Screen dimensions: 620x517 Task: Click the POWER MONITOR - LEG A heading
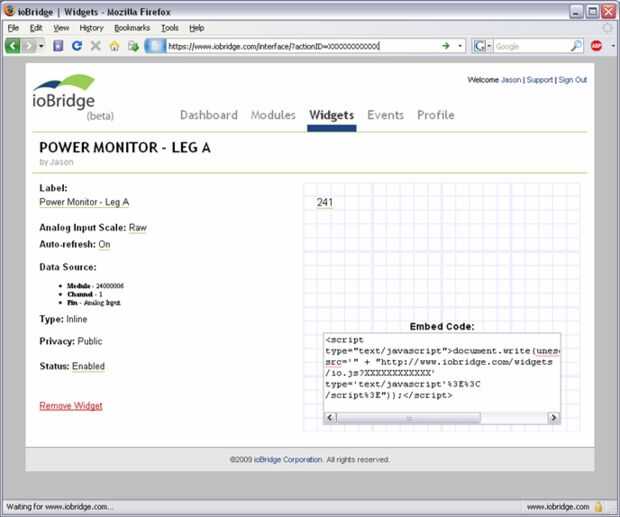coord(125,148)
